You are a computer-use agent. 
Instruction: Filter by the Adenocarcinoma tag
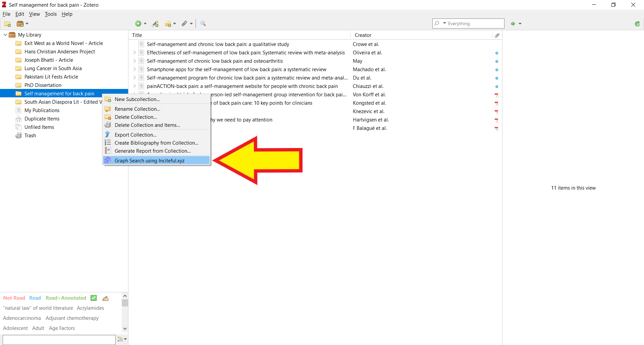pos(22,318)
